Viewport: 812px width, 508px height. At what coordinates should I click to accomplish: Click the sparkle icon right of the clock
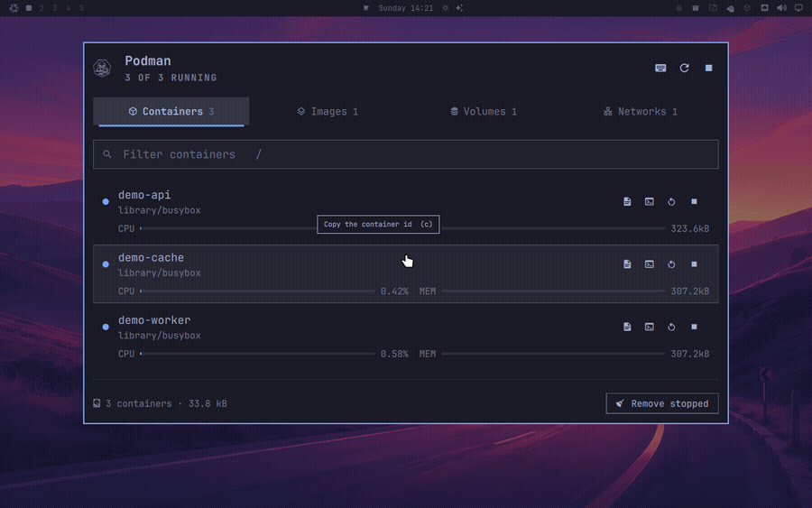pyautogui.click(x=459, y=8)
